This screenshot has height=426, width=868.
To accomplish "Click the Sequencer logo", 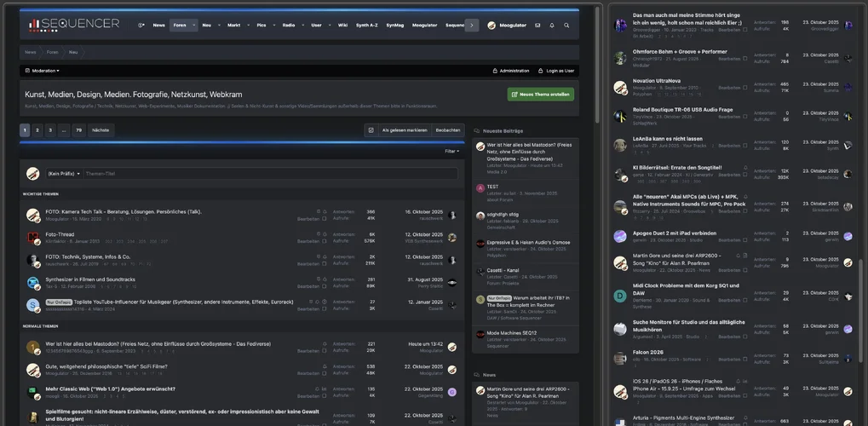I will [x=74, y=24].
